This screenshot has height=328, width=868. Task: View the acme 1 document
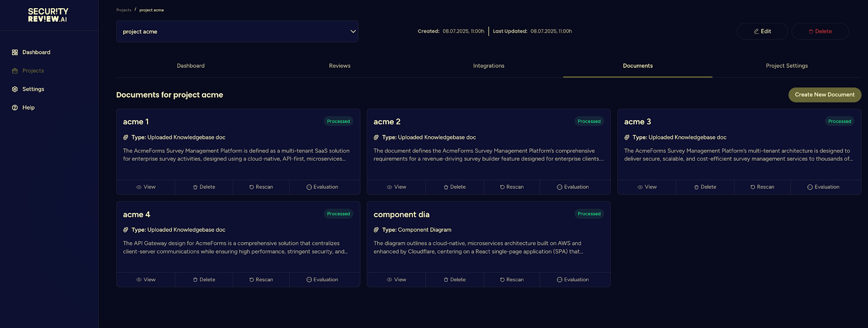pyautogui.click(x=145, y=187)
